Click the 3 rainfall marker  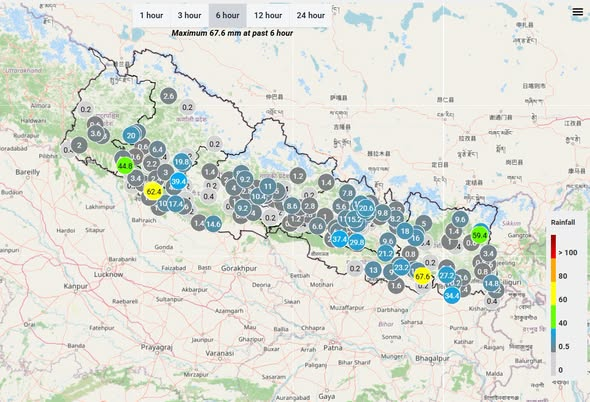pyautogui.click(x=166, y=172)
